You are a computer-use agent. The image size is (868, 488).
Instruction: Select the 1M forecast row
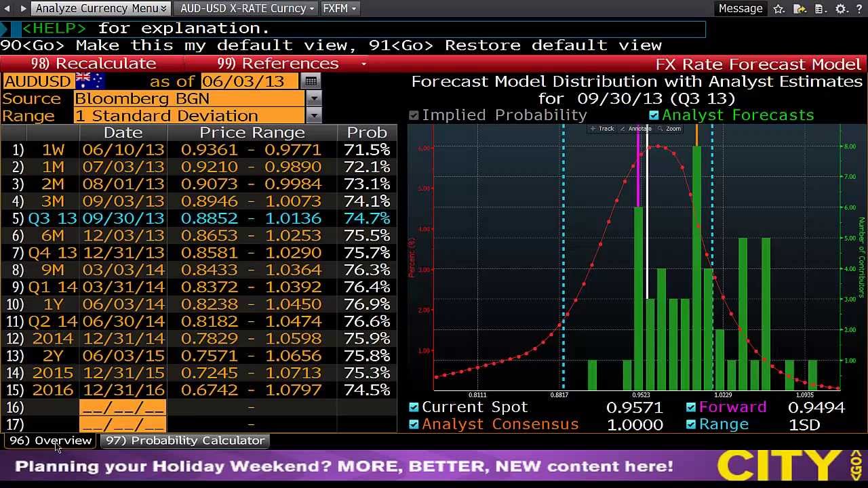(x=199, y=167)
